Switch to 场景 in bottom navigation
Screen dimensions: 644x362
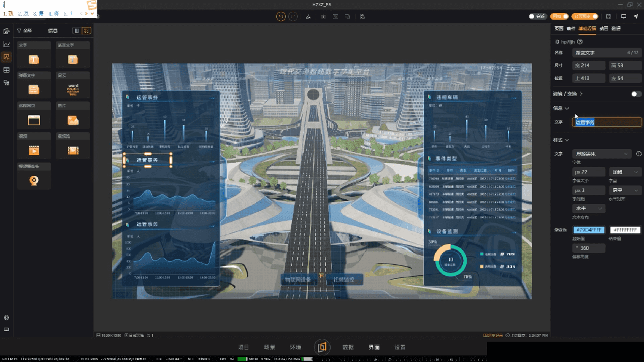pyautogui.click(x=269, y=347)
